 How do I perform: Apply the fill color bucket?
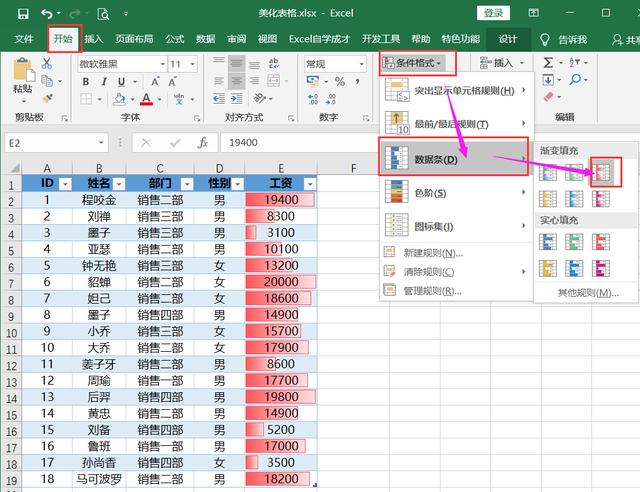tap(119, 99)
